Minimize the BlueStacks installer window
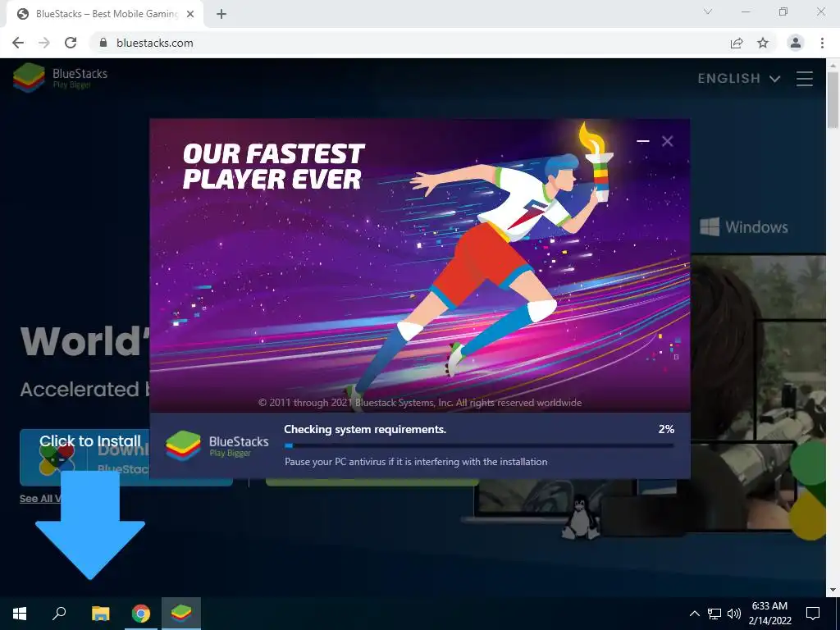 click(x=643, y=141)
